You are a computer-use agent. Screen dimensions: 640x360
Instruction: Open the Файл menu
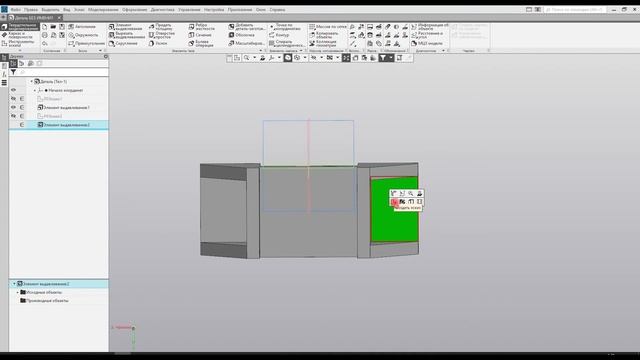point(16,9)
